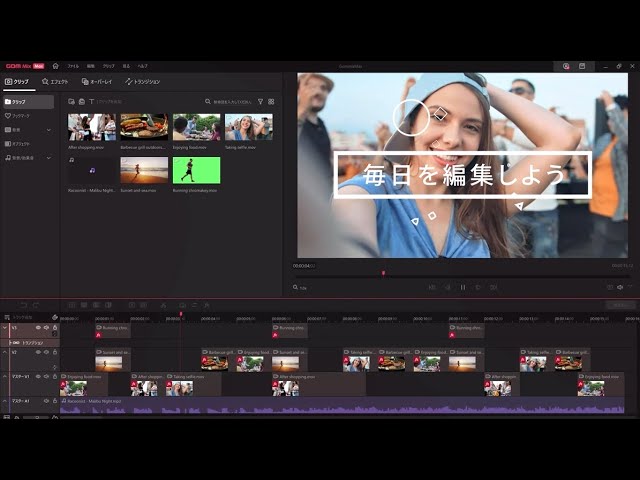Redo the last timeline action
The width and height of the screenshot is (640, 480).
tap(36, 305)
